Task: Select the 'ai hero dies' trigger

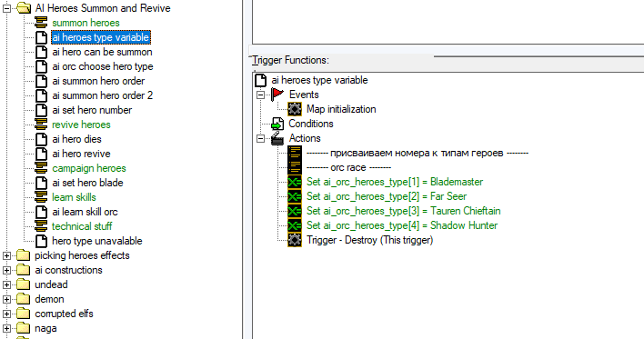Action: 76,139
